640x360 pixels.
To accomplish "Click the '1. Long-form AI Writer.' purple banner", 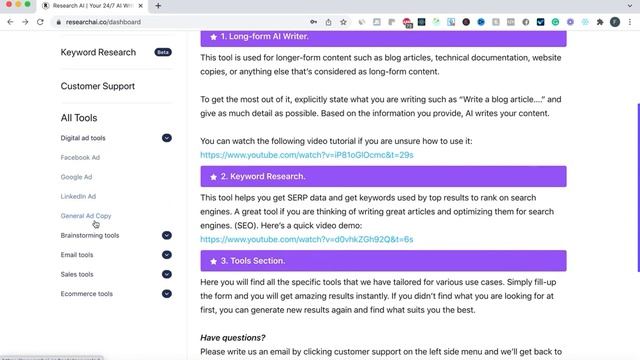I will pos(383,38).
